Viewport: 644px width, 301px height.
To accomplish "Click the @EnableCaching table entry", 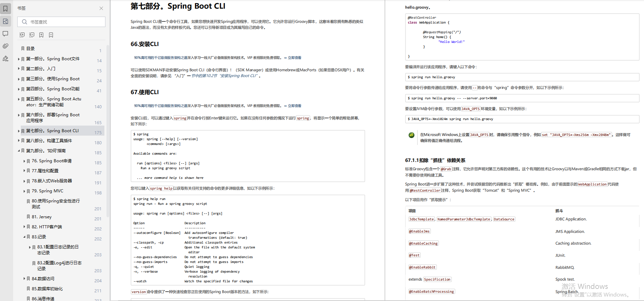I will point(423,244).
